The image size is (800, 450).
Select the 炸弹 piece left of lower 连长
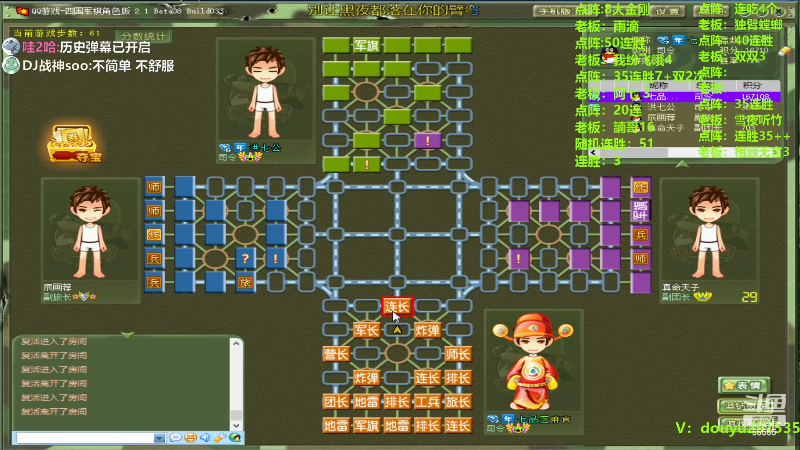point(366,378)
